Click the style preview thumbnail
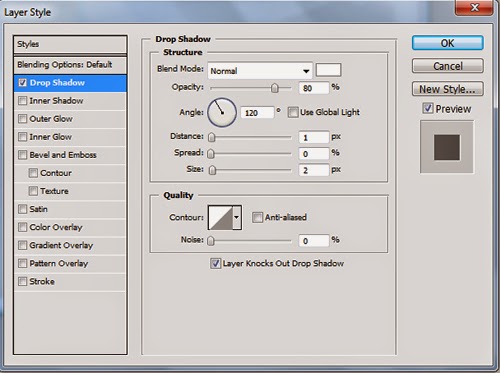Image resolution: width=500 pixels, height=373 pixels. [447, 147]
